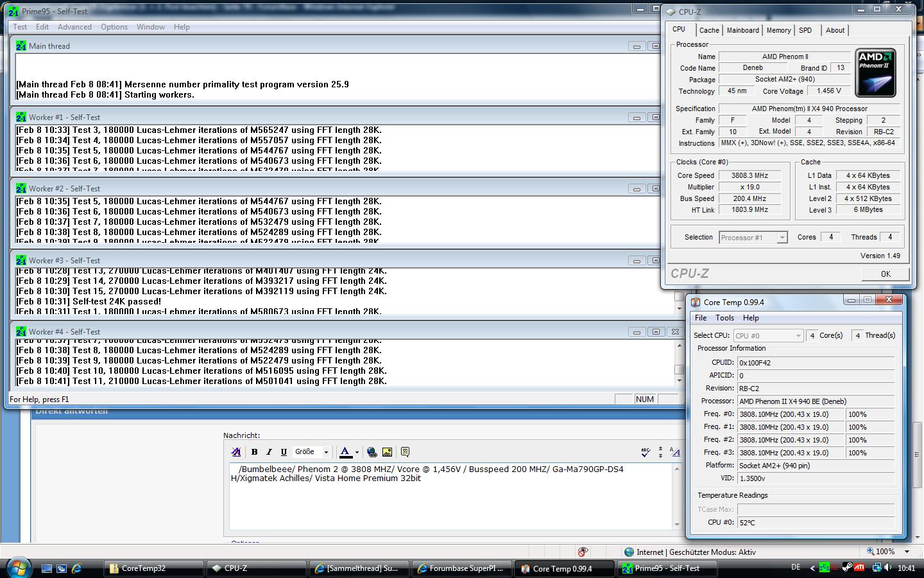Open Core Temp File menu
The height and width of the screenshot is (578, 924).
tap(701, 318)
